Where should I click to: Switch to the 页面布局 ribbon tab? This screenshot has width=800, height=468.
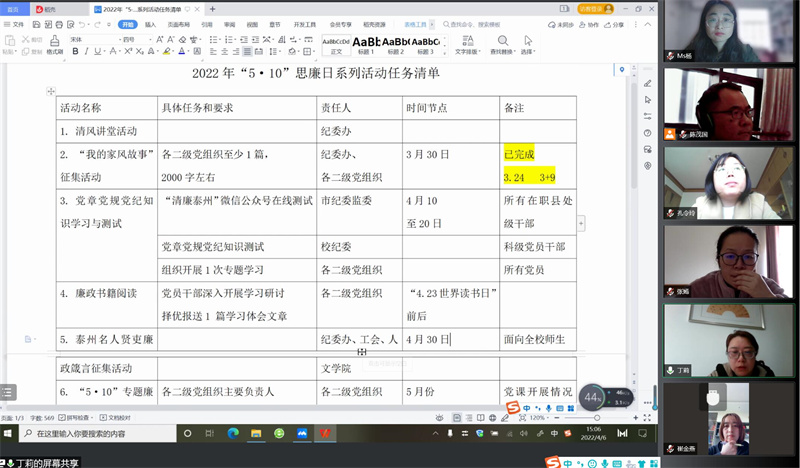(x=177, y=24)
